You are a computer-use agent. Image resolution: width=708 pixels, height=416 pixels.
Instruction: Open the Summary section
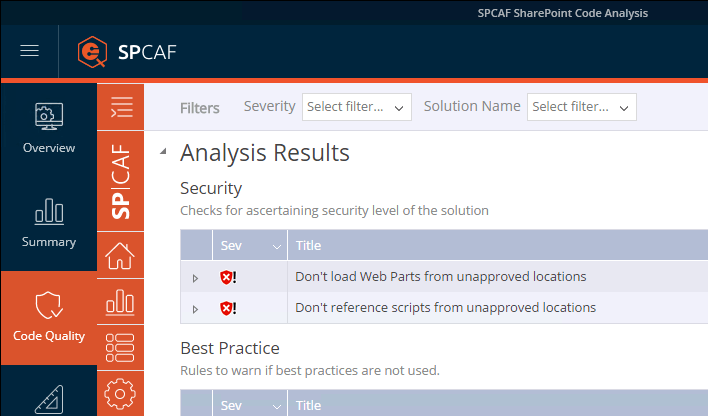pyautogui.click(x=49, y=223)
